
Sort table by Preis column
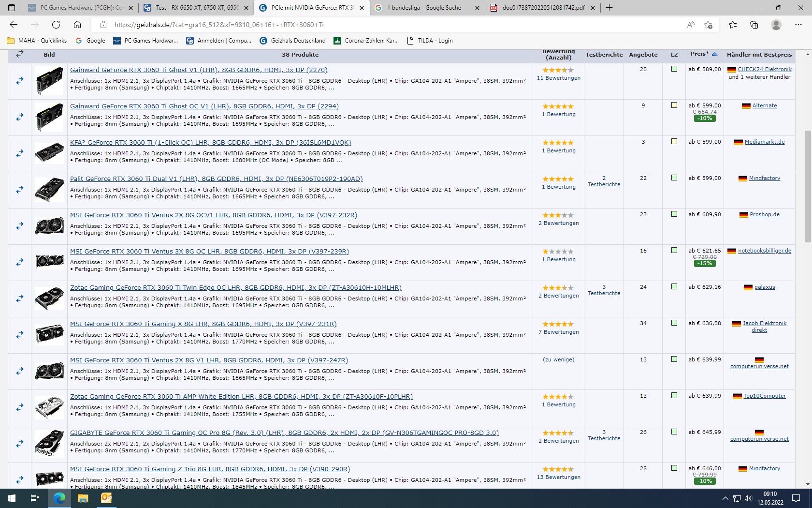[704, 54]
